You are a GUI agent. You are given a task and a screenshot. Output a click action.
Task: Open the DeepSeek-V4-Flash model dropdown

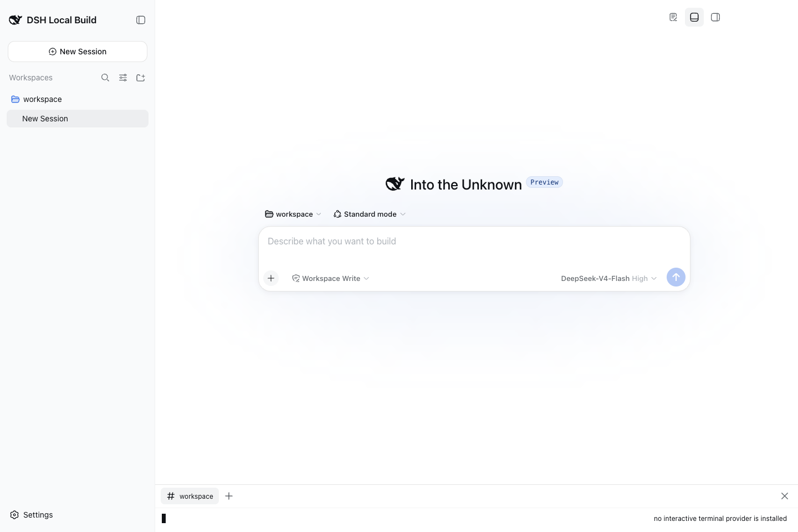[x=608, y=278]
